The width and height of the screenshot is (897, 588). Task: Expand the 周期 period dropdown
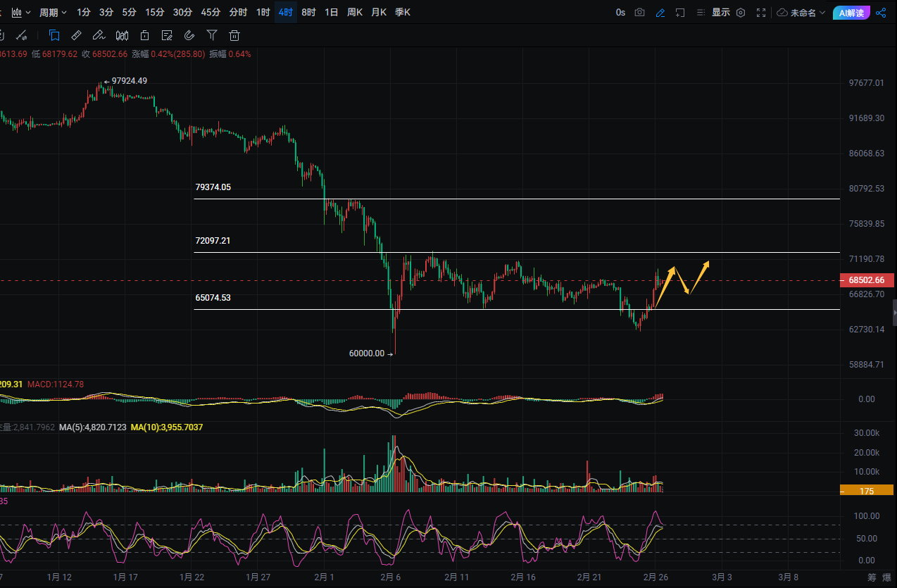53,12
